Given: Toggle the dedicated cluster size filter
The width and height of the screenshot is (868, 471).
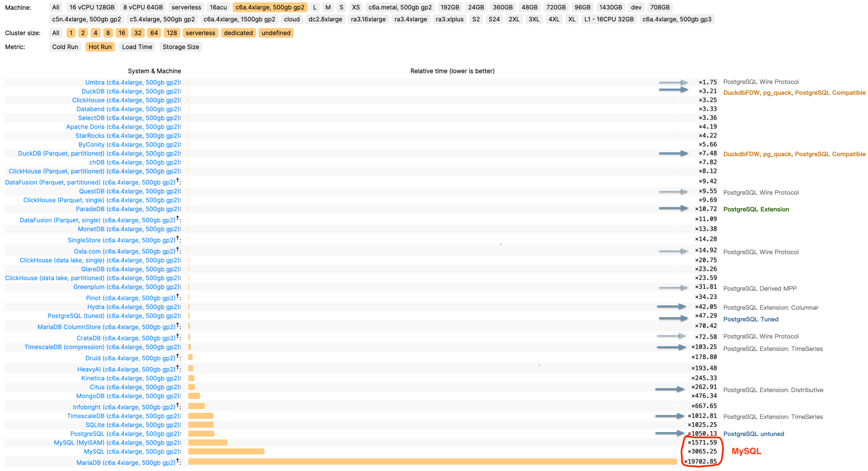Looking at the screenshot, I should tap(238, 33).
